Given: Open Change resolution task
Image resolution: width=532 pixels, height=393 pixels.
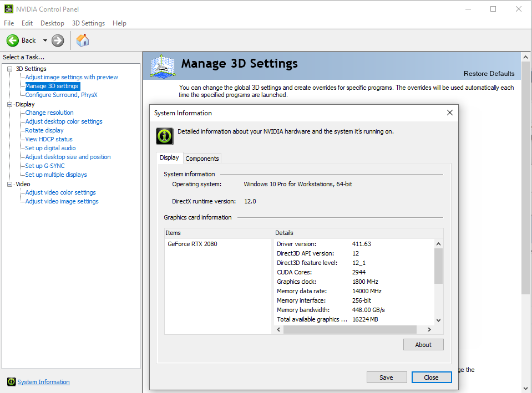Looking at the screenshot, I should point(49,113).
